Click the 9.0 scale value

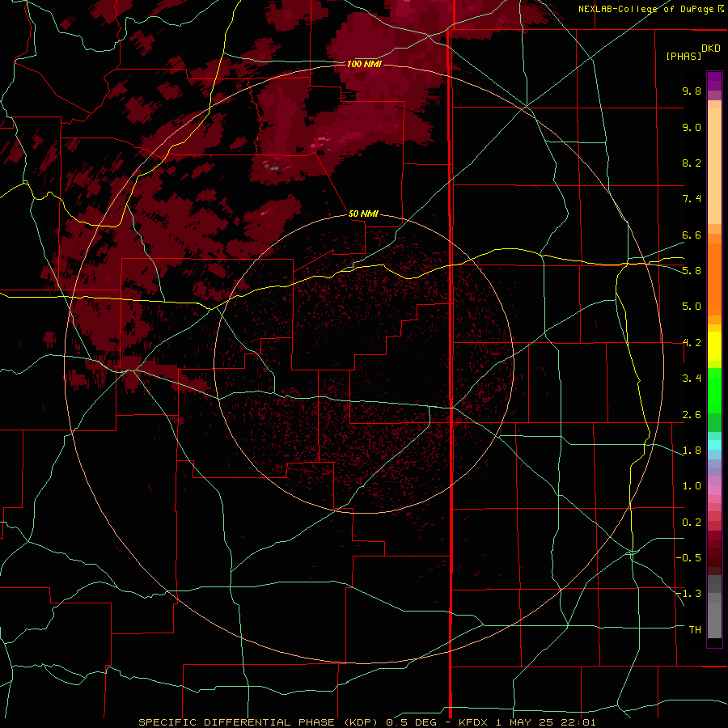(x=692, y=127)
